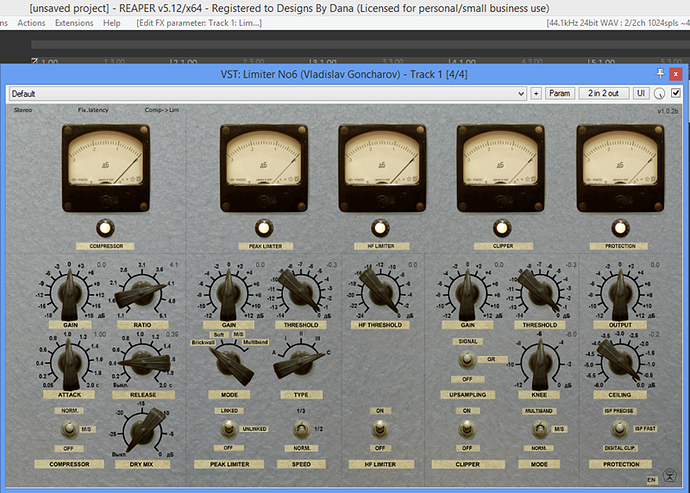Flip the Compressor NORM/M/S/OFF switch
Viewport: 690px width, 493px height.
[x=69, y=429]
